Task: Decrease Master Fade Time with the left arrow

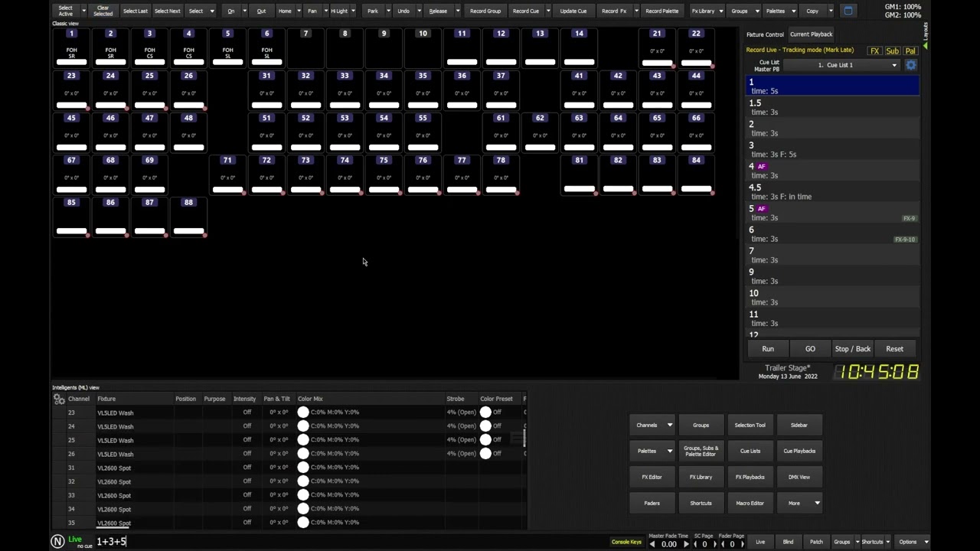Action: pyautogui.click(x=652, y=544)
